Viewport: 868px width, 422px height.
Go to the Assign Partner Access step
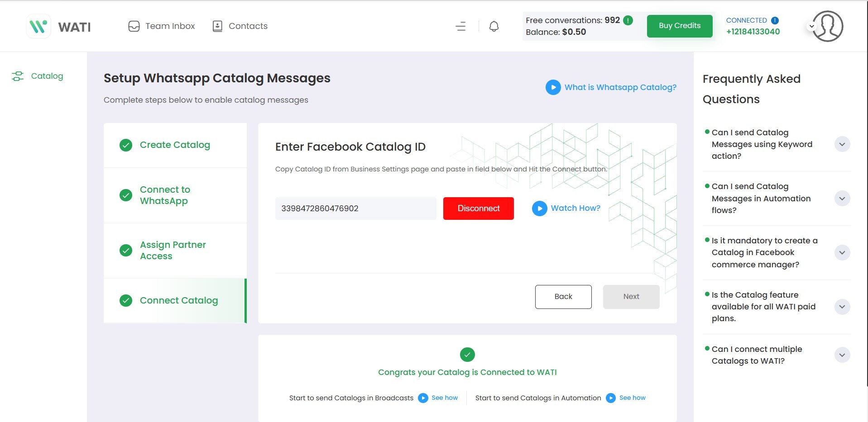pyautogui.click(x=175, y=251)
